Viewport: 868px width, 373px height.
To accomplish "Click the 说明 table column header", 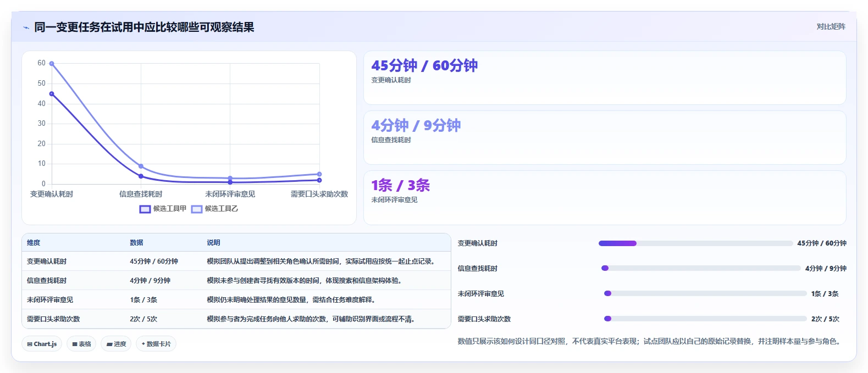I will [213, 242].
